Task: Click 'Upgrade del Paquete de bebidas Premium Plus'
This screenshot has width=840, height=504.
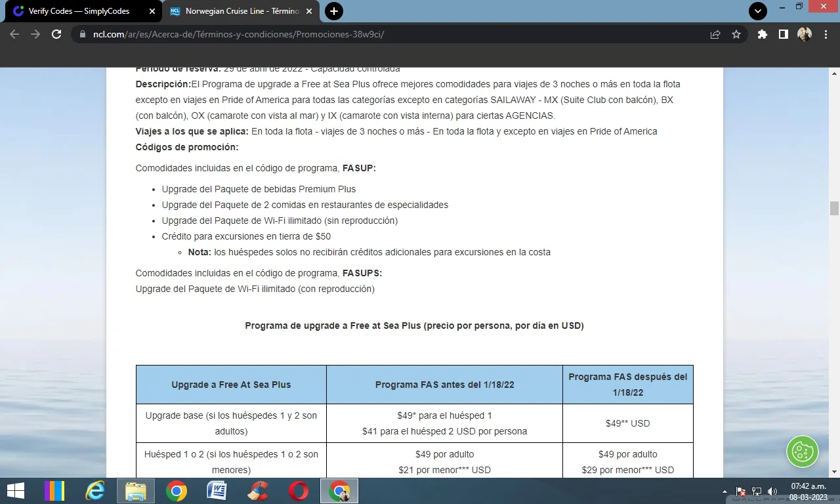Action: click(259, 189)
